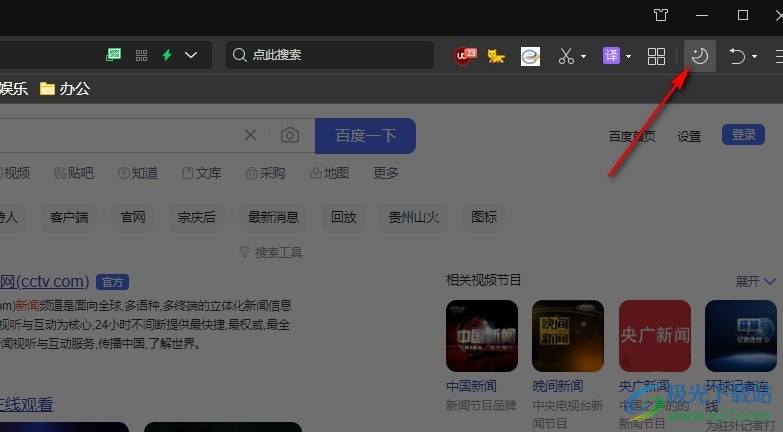Switch to the 视频 tab
The height and width of the screenshot is (432, 783).
[x=15, y=173]
